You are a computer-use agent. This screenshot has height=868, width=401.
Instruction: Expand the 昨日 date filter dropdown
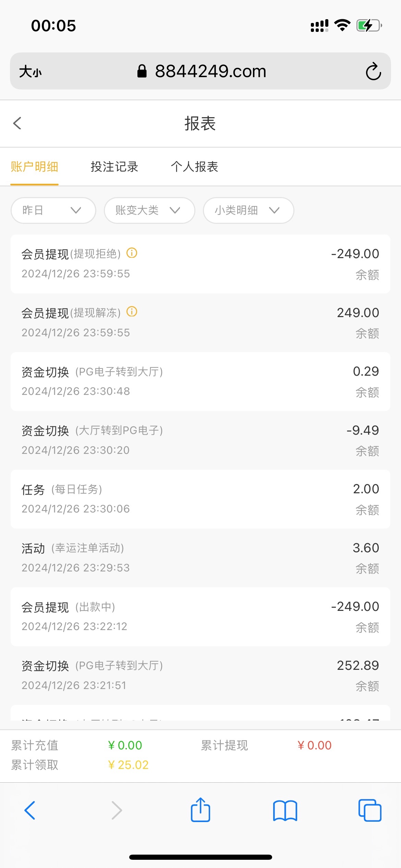click(53, 210)
